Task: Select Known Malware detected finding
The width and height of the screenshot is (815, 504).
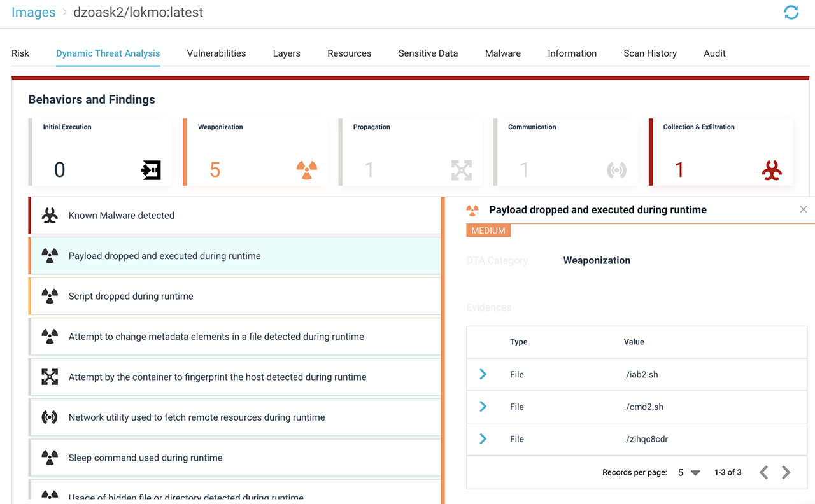Action: tap(235, 216)
